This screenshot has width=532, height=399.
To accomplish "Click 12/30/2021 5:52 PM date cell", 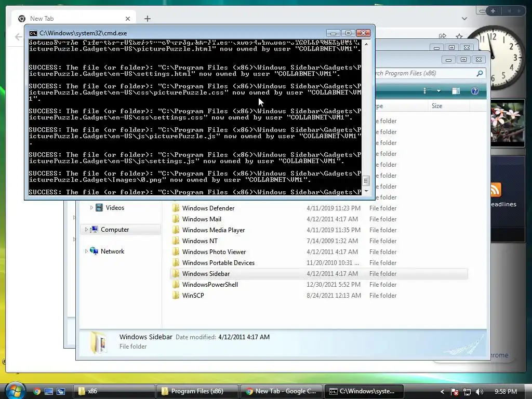I will (x=334, y=284).
